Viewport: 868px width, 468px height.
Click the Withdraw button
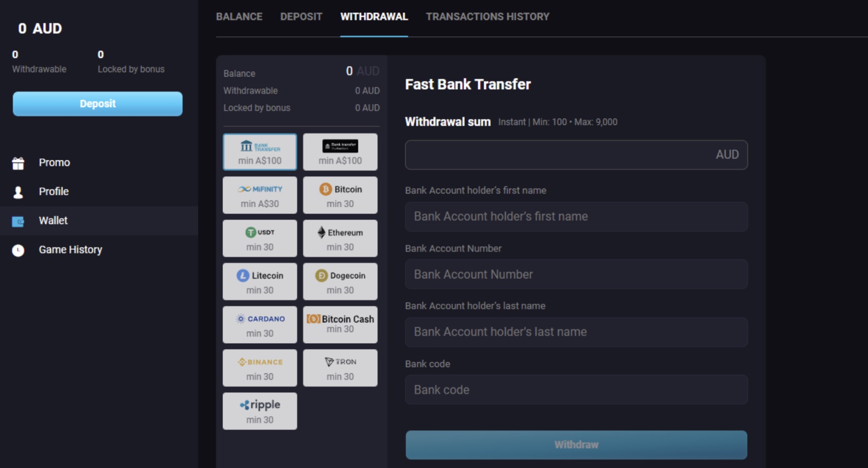tap(576, 445)
